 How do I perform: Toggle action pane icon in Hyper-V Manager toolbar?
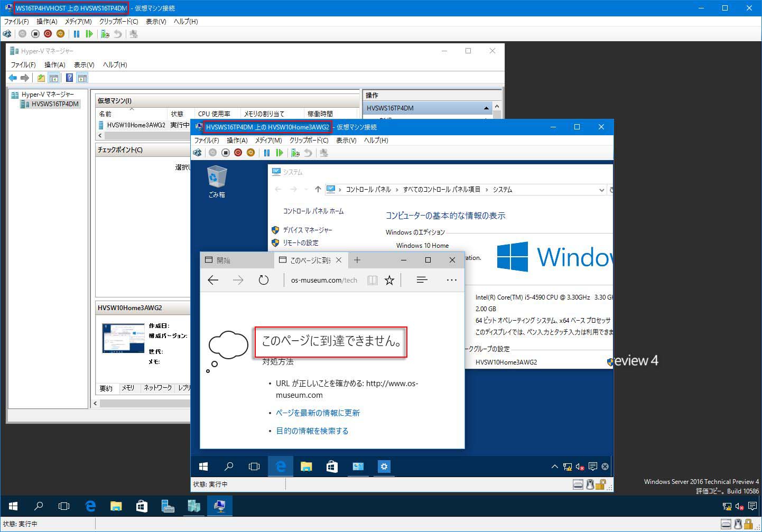tap(82, 78)
